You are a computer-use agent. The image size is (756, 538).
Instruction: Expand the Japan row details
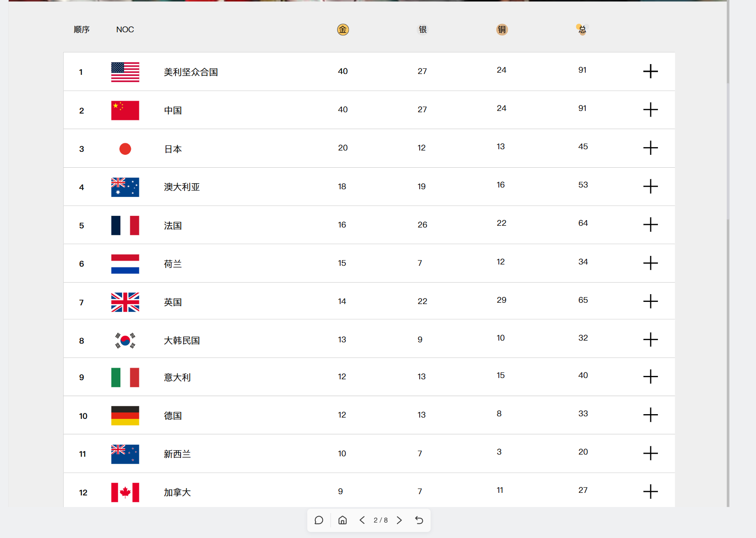coord(651,148)
